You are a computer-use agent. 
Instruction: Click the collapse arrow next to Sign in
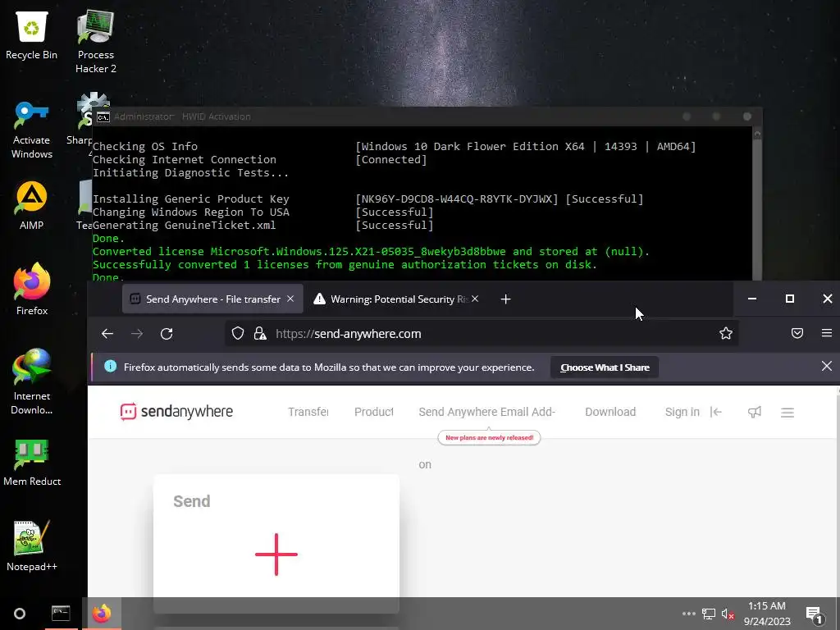[715, 412]
